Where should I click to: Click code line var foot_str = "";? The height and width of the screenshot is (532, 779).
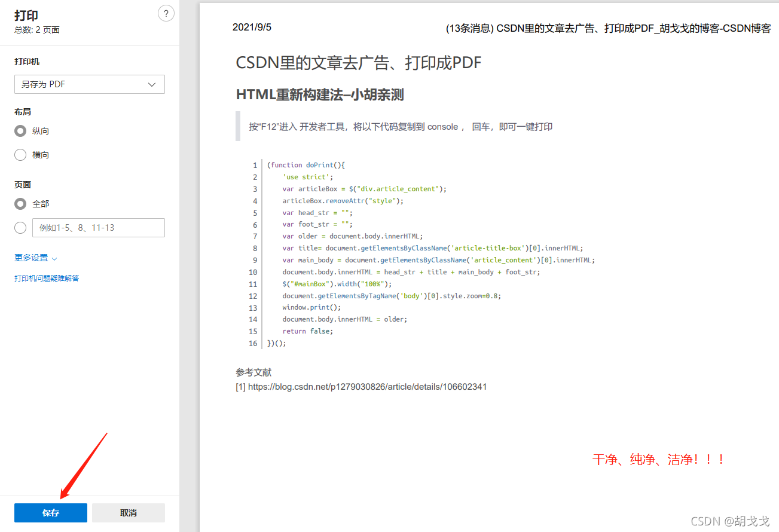pos(318,225)
